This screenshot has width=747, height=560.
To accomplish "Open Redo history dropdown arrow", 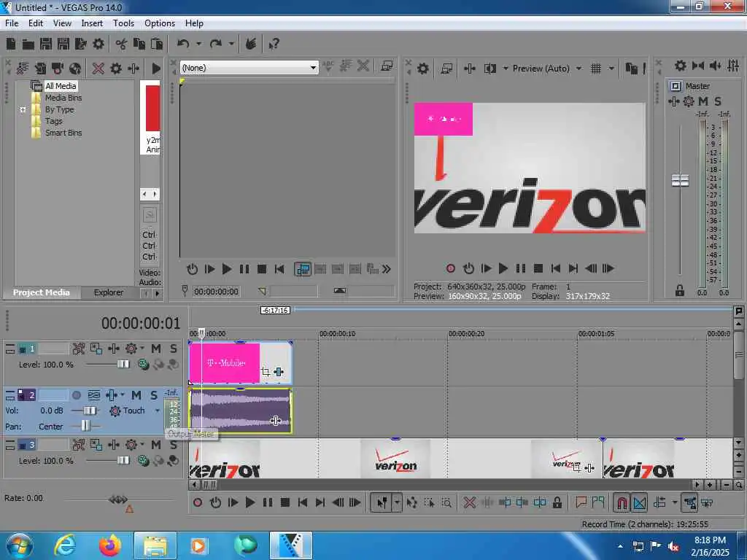I will pyautogui.click(x=231, y=44).
